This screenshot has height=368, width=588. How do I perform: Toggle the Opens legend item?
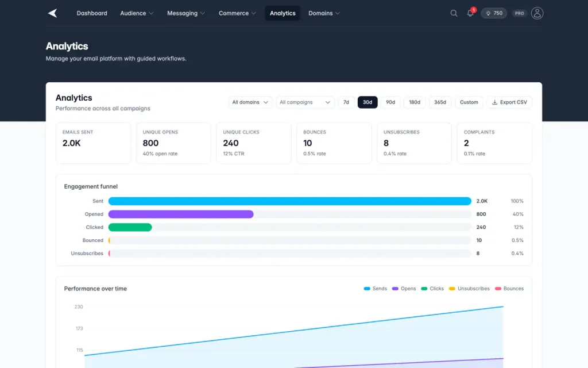(x=404, y=289)
